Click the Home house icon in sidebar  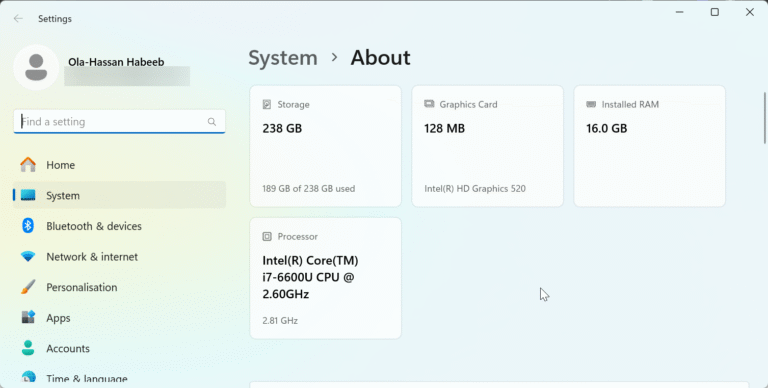coord(28,165)
